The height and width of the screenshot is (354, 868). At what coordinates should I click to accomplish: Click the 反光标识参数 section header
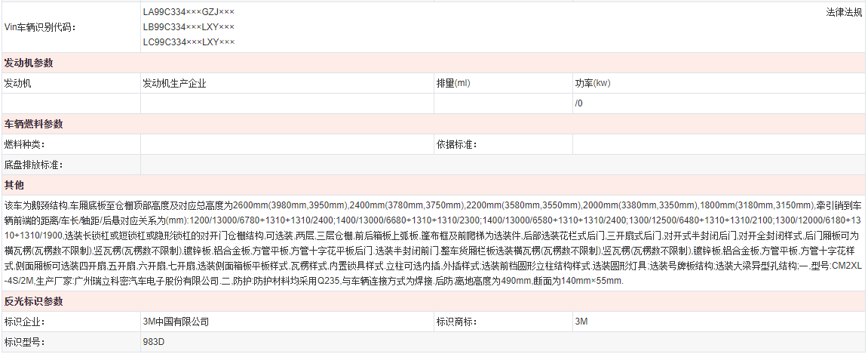[33, 301]
